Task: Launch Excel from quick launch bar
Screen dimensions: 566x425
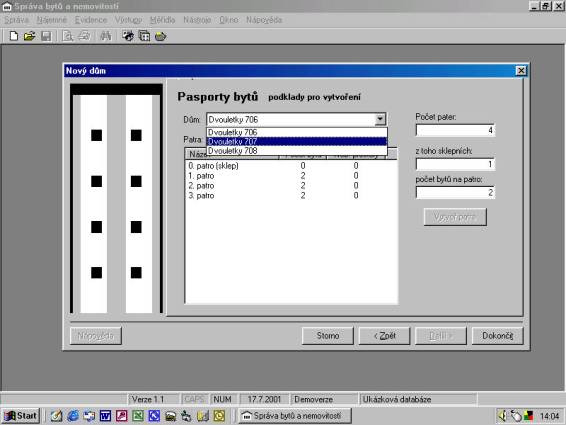Action: coord(138,416)
